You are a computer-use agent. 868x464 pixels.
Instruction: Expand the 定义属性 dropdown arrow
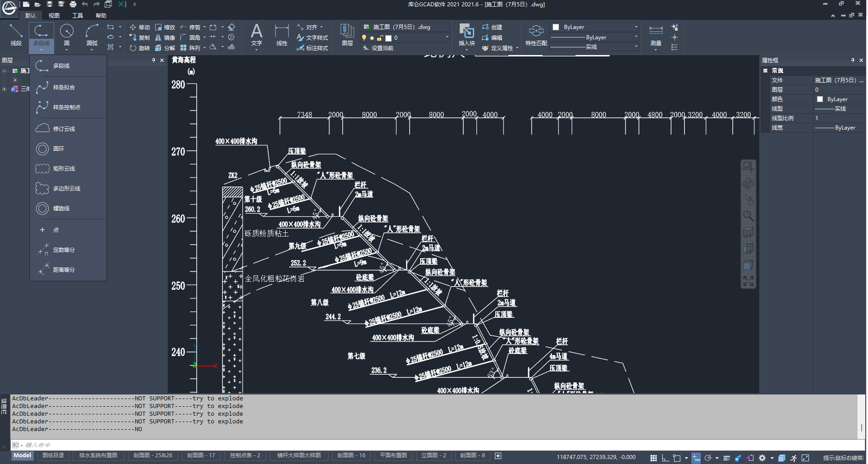point(517,48)
